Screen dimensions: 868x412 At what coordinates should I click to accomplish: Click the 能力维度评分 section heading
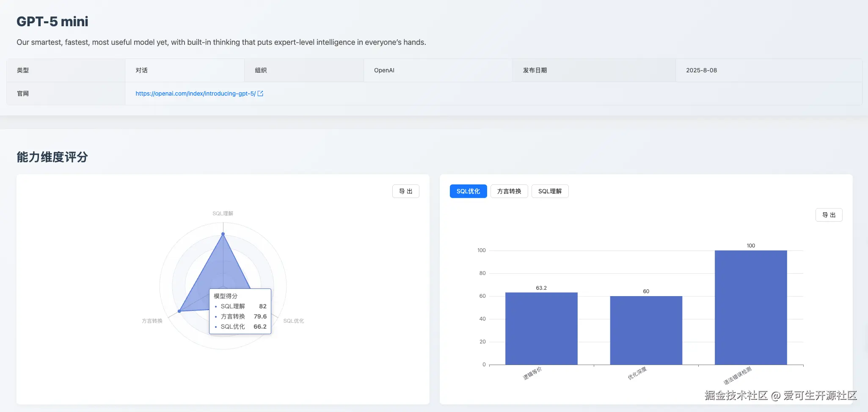(x=52, y=157)
